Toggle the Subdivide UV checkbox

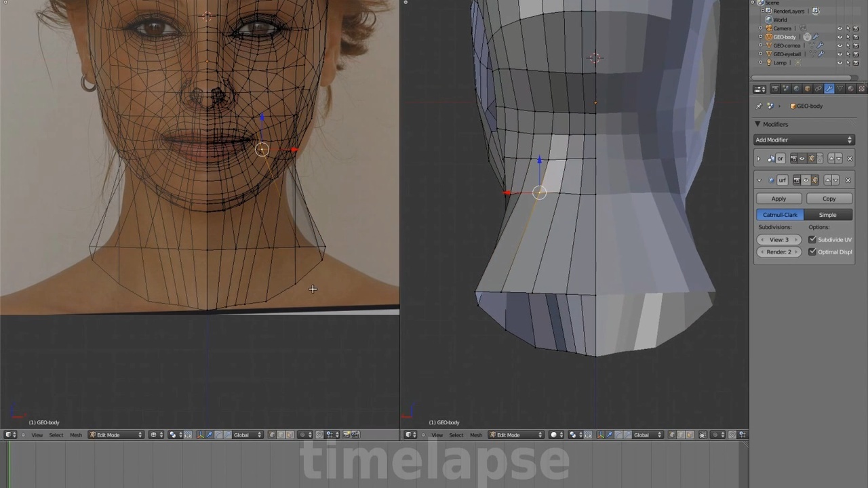tap(812, 239)
